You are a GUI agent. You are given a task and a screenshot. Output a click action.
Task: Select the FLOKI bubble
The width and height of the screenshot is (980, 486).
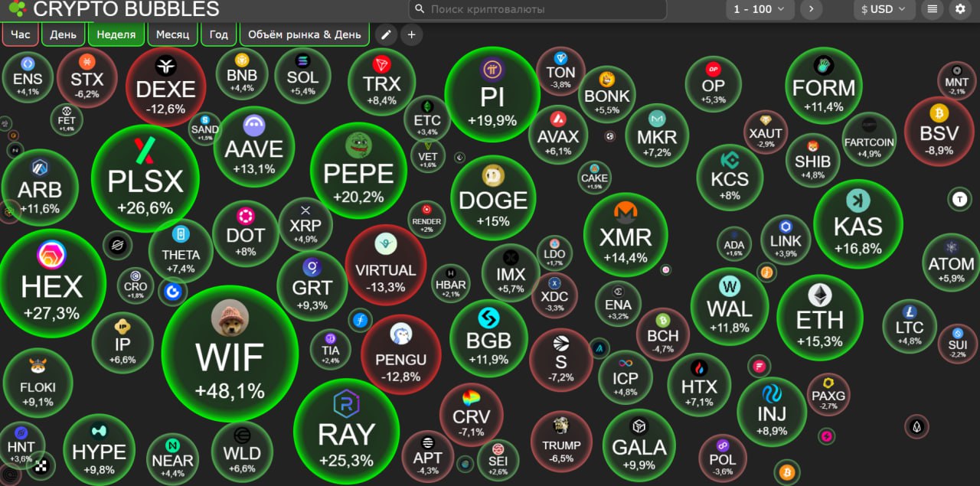[x=38, y=383]
